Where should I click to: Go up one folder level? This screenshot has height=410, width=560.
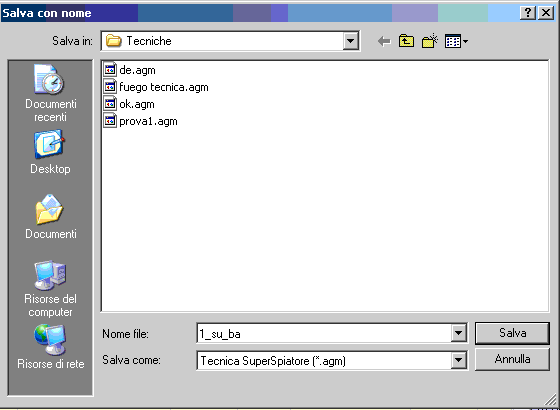pos(406,41)
